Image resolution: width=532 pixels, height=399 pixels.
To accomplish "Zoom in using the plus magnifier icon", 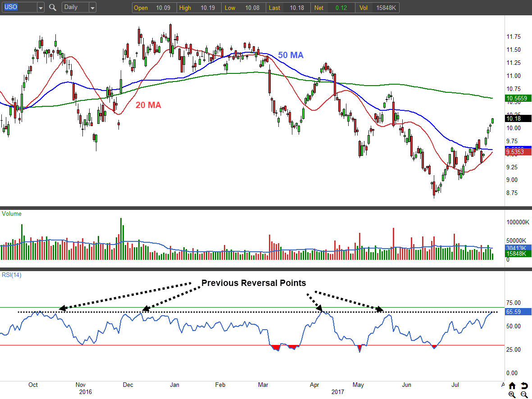I will point(512,394).
